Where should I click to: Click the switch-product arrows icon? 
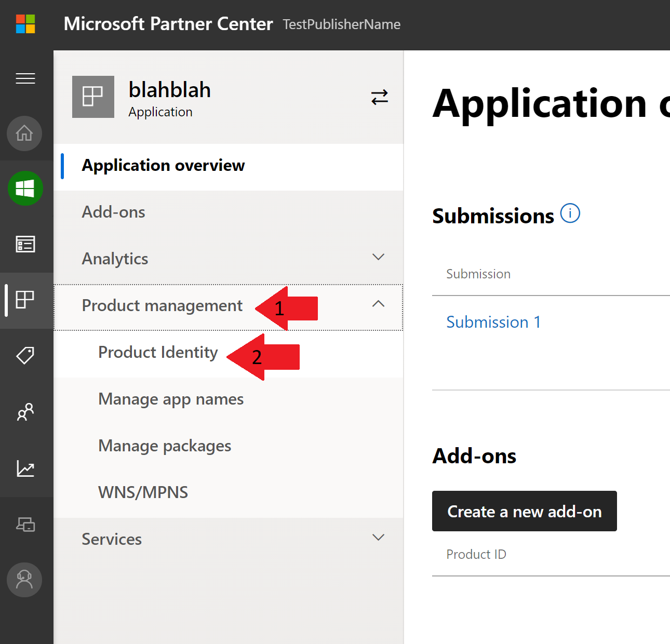click(x=380, y=97)
